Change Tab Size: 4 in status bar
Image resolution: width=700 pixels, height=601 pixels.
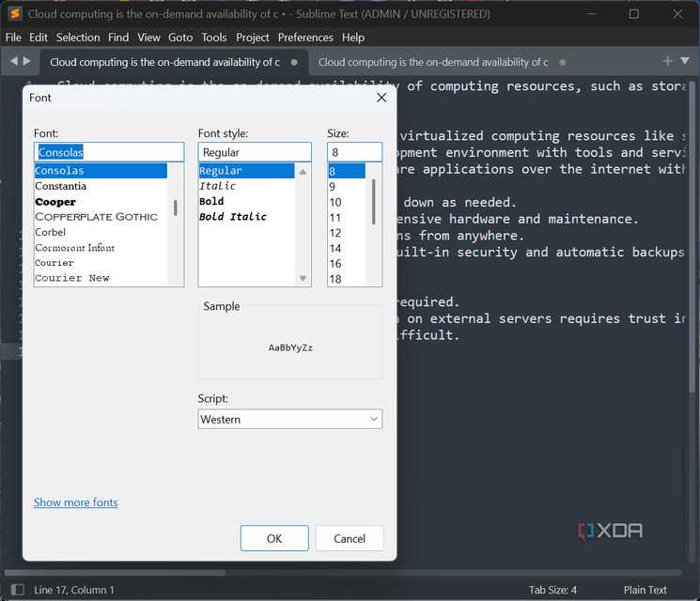click(x=552, y=590)
